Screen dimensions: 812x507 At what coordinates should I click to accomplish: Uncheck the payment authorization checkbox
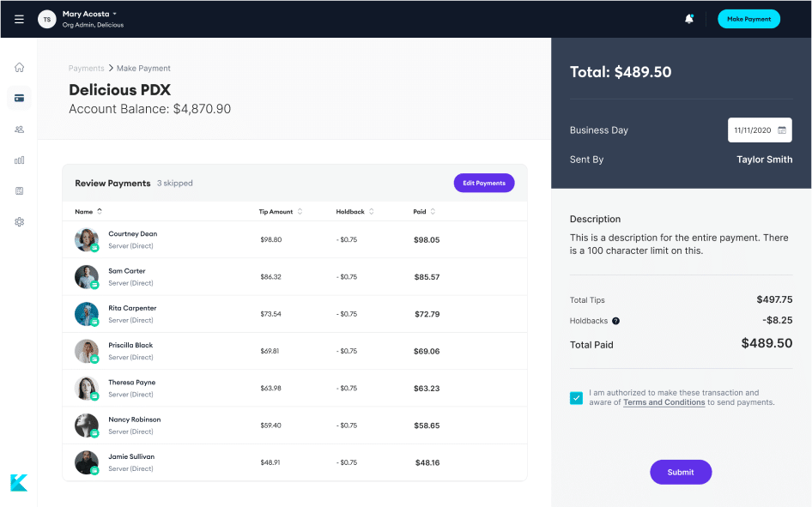click(x=576, y=397)
